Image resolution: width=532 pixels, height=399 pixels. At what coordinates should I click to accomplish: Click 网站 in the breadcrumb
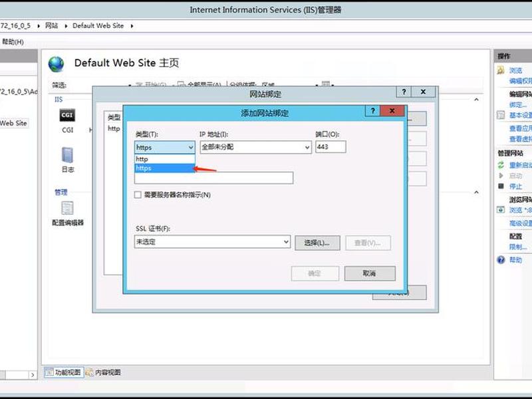point(52,26)
